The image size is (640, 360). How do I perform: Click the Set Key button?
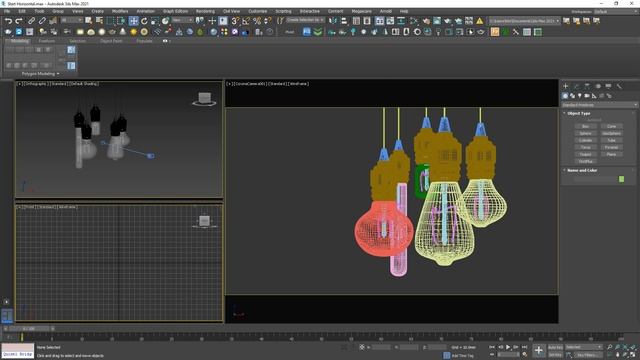(x=555, y=355)
